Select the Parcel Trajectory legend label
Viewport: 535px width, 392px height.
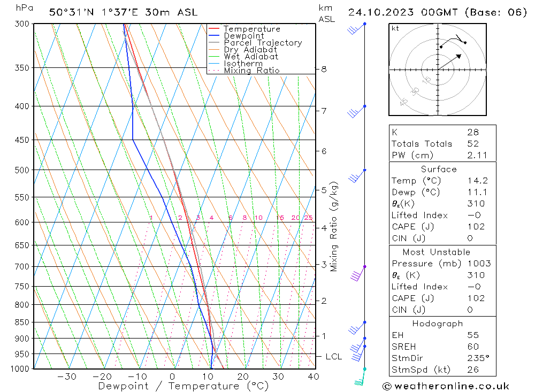(263, 43)
